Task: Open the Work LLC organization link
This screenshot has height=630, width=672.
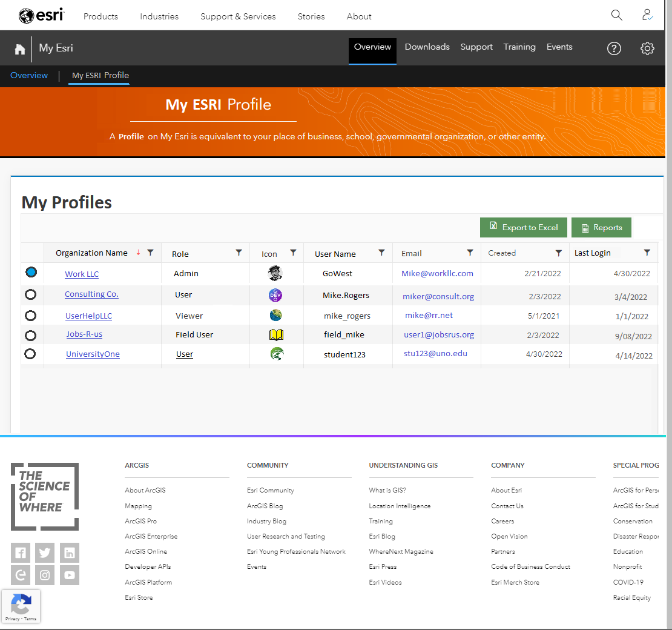Action: [x=81, y=274]
